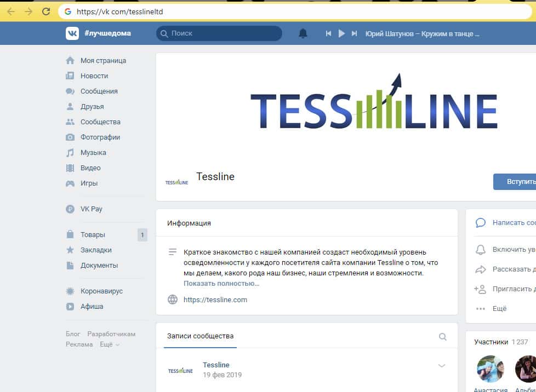Click Включить уведомления with bell icon
This screenshot has width=536, height=392.
point(505,250)
